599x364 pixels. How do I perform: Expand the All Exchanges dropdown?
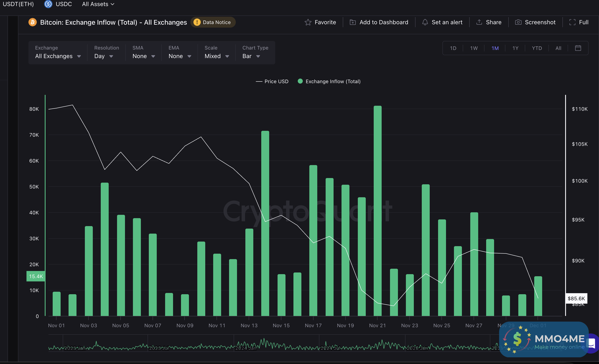(x=58, y=56)
